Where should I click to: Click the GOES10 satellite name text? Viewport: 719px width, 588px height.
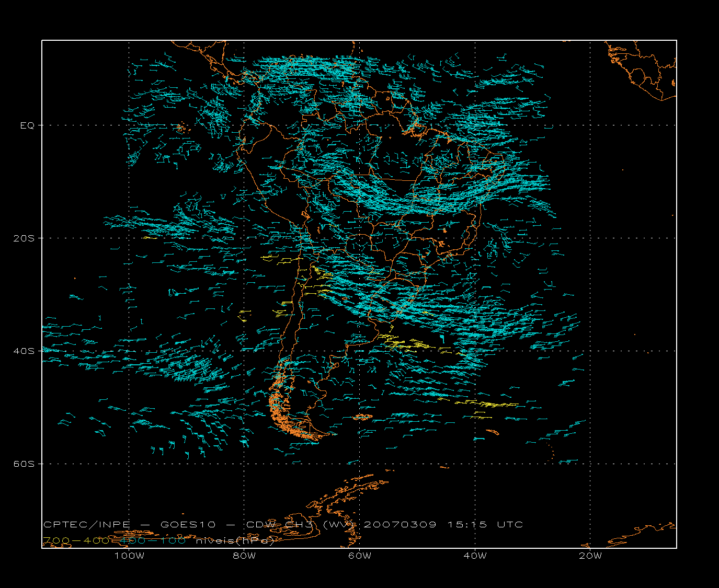[x=187, y=524]
